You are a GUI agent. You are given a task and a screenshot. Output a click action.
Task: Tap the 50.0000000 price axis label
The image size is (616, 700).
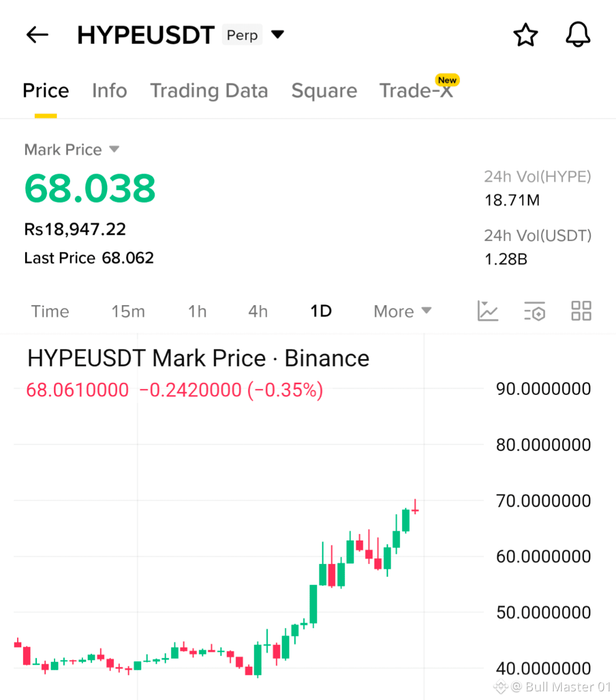(x=543, y=612)
